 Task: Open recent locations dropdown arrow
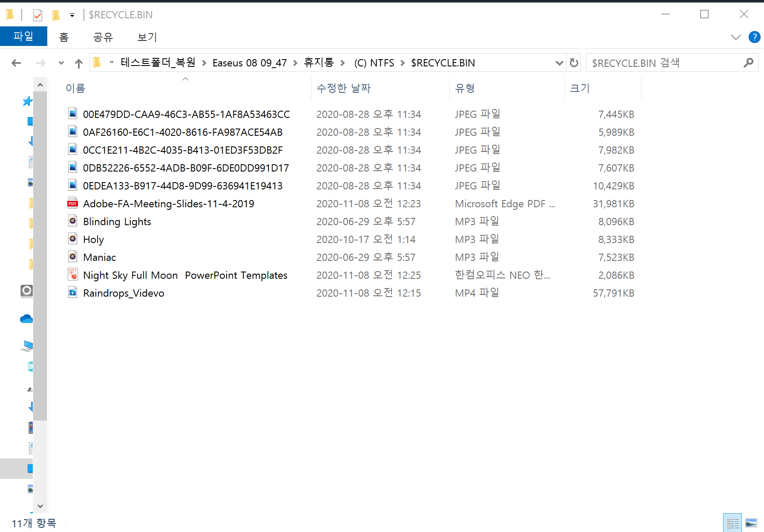(x=61, y=63)
